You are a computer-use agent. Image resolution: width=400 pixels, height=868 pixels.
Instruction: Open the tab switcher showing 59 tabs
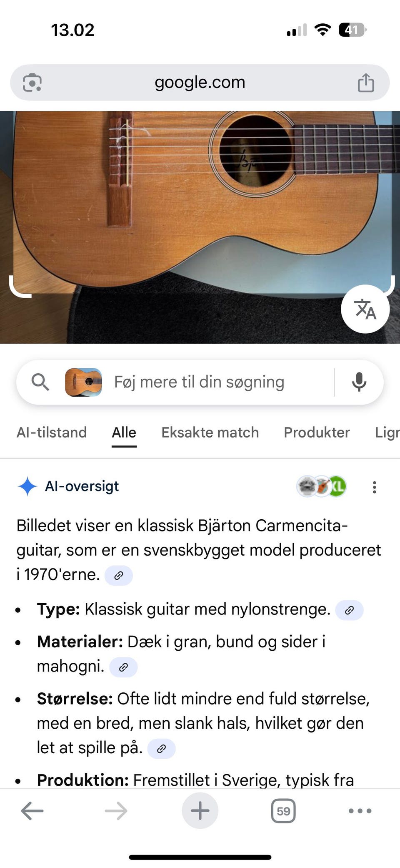point(283,811)
